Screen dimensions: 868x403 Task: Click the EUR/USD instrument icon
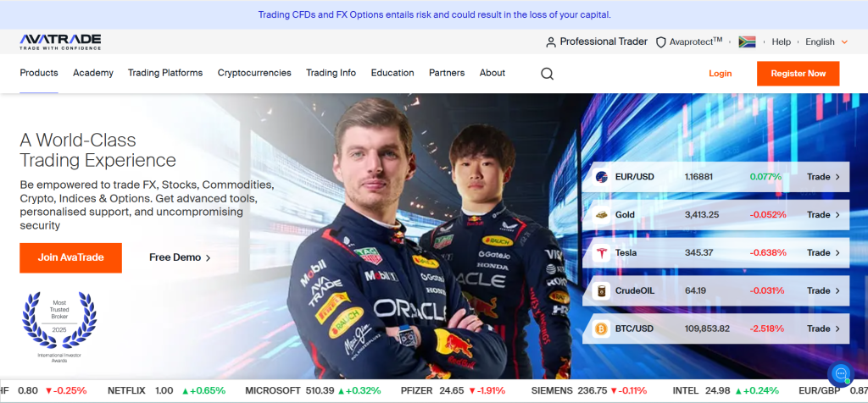pyautogui.click(x=601, y=177)
